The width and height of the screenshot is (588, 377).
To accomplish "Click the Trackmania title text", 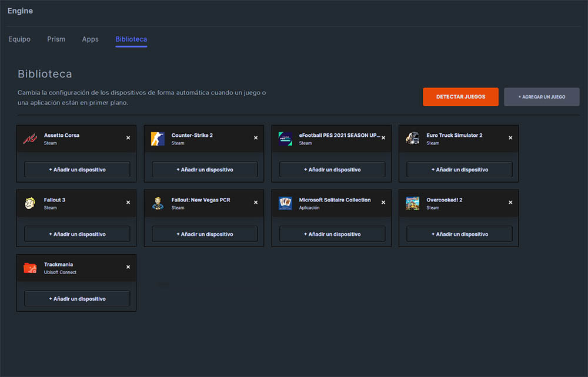I will tap(58, 264).
